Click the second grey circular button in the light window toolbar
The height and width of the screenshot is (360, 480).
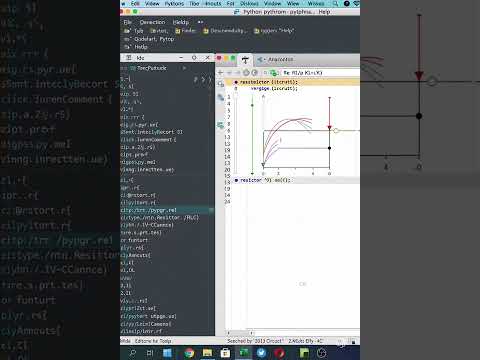pos(255,73)
